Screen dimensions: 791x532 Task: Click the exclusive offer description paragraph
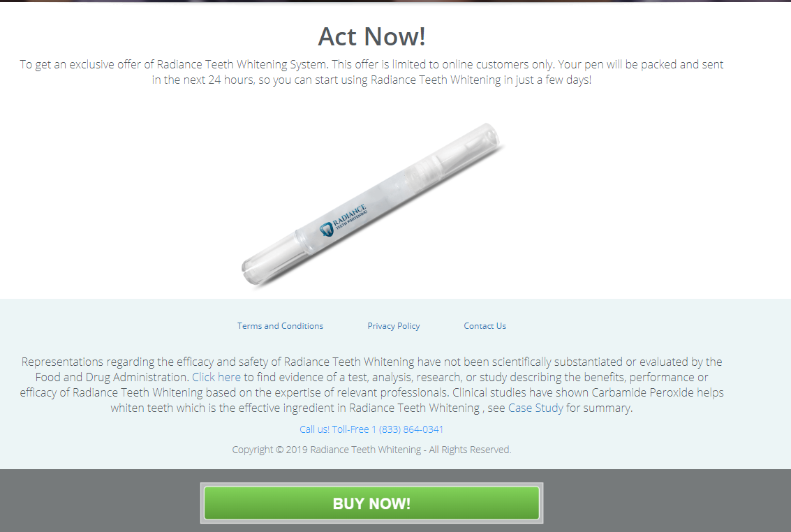point(372,72)
